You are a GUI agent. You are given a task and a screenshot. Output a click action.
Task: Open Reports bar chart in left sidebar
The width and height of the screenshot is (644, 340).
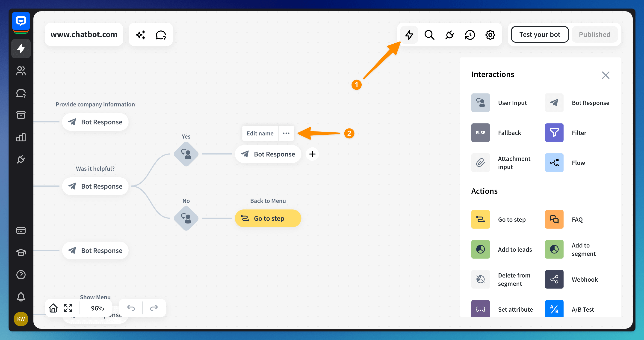[x=21, y=137]
